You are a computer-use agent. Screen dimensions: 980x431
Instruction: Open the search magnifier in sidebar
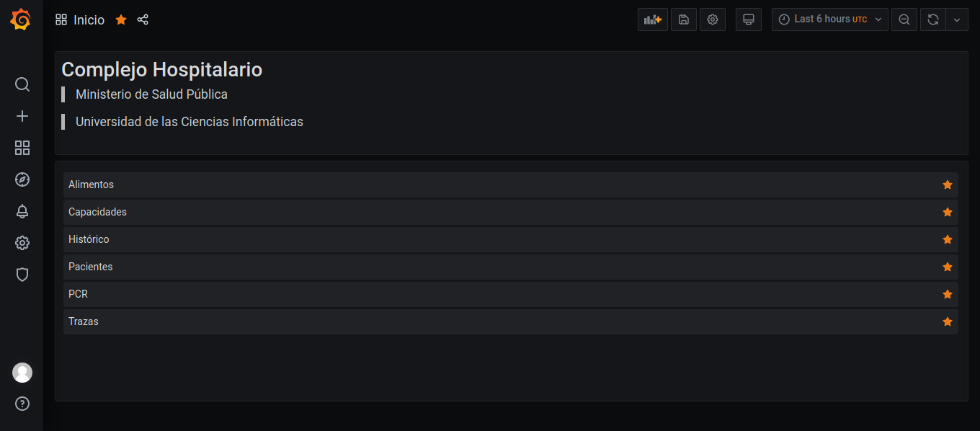point(22,84)
